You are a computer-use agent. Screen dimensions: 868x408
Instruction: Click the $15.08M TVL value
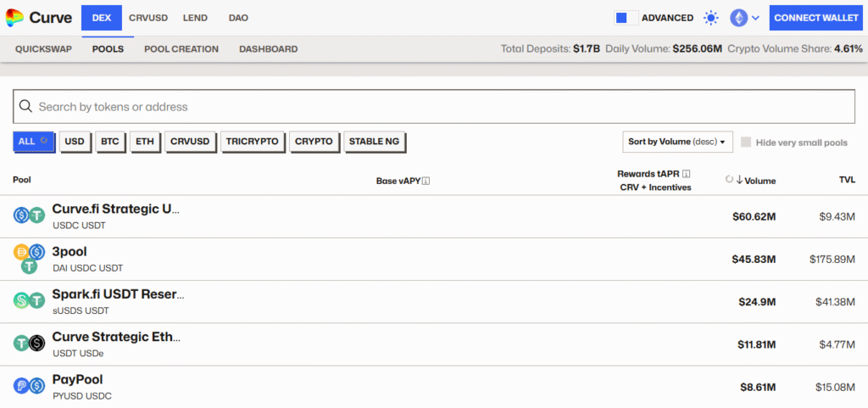coord(835,387)
